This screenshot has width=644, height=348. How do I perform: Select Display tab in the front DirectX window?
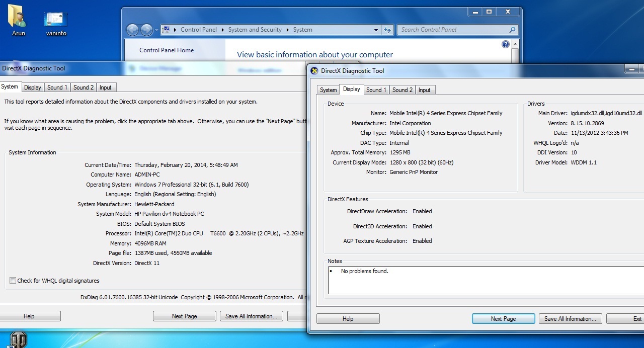pyautogui.click(x=351, y=89)
